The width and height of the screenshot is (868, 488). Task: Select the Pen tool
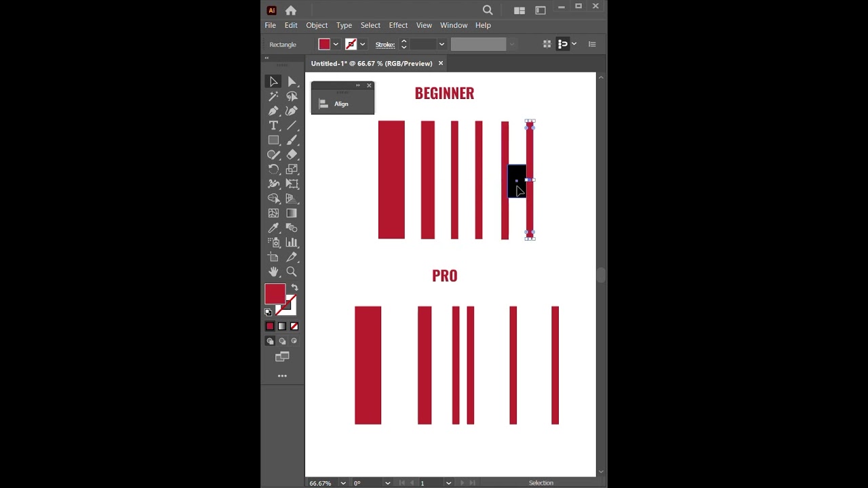click(x=273, y=110)
